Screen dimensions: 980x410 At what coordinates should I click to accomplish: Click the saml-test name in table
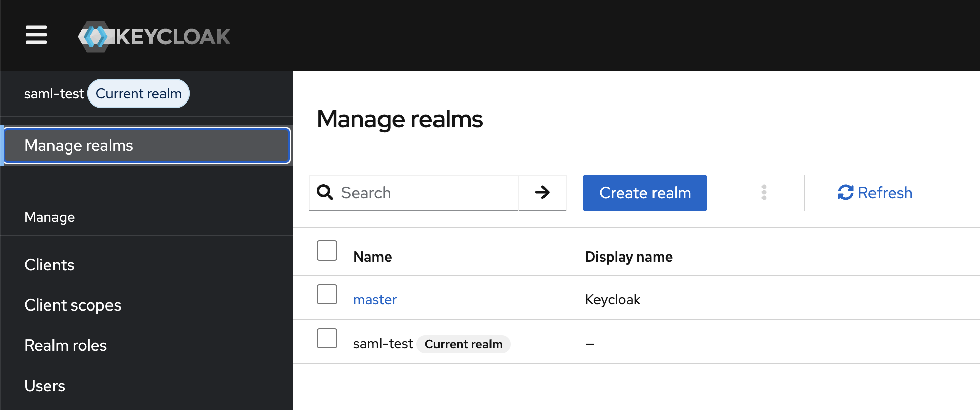click(x=383, y=344)
